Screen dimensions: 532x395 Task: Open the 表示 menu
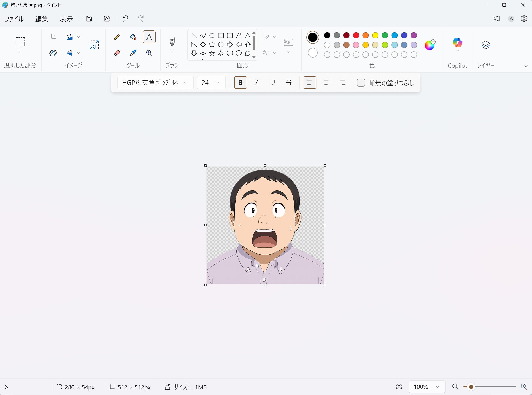[x=66, y=19]
